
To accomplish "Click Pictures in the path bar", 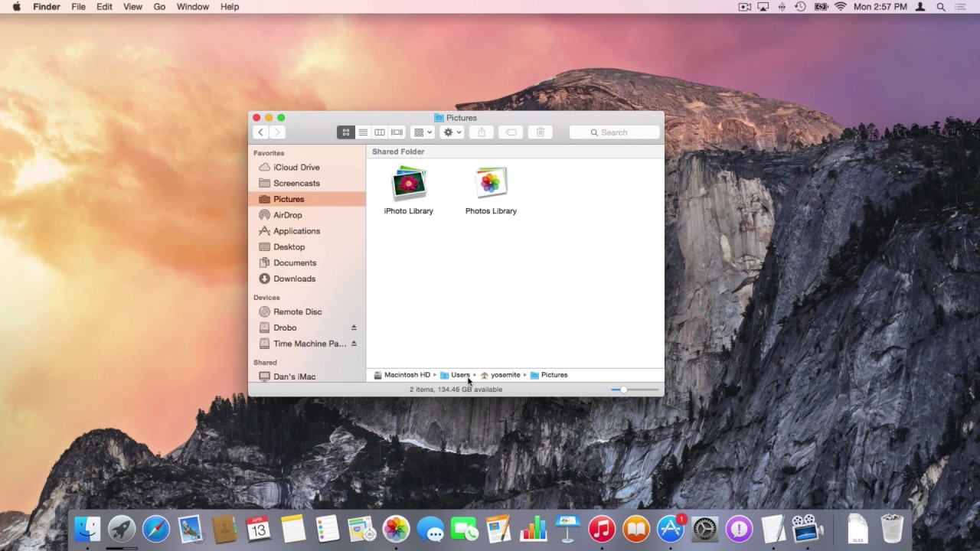I will pos(549,375).
